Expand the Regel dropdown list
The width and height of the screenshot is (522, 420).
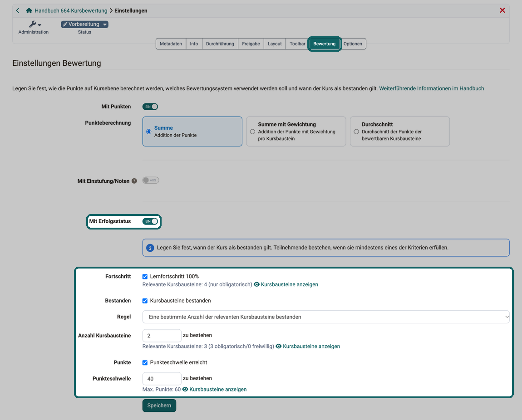tap(326, 317)
